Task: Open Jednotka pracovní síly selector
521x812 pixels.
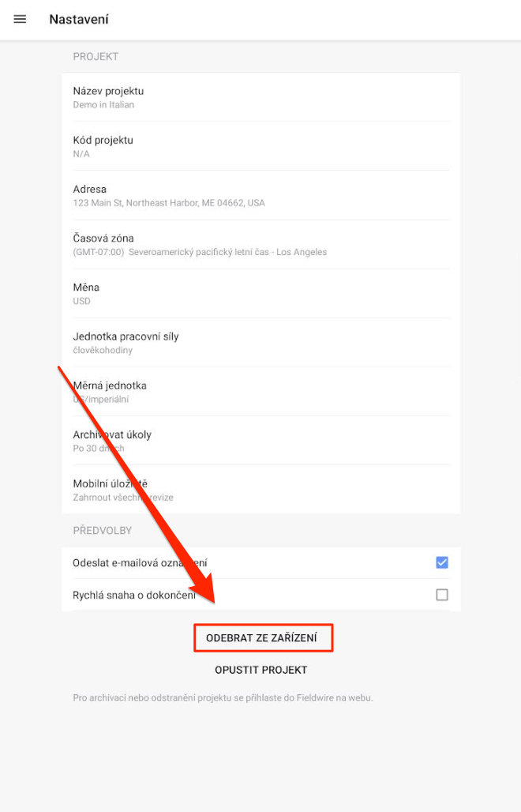Action: coord(260,343)
